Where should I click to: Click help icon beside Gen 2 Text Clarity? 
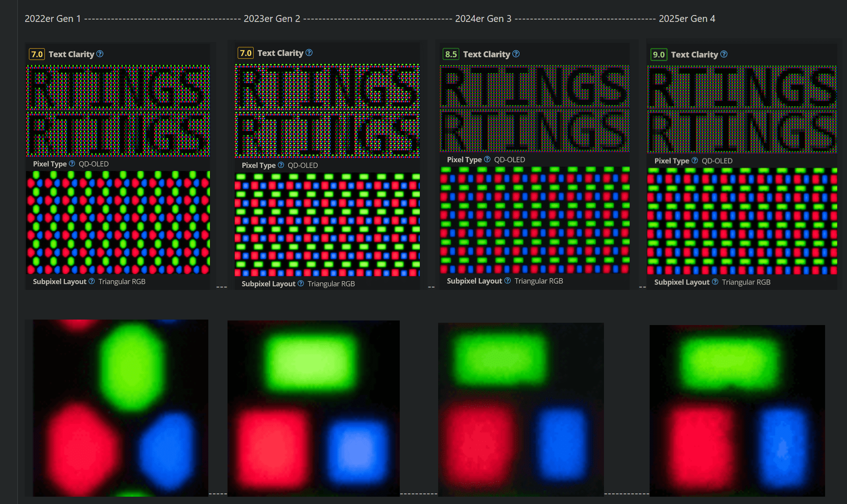click(x=309, y=52)
